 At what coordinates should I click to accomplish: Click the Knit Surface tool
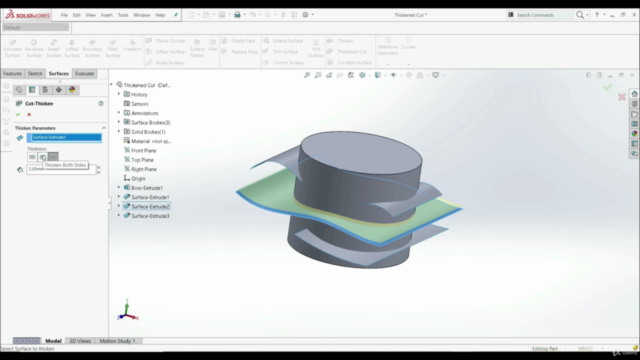316,48
